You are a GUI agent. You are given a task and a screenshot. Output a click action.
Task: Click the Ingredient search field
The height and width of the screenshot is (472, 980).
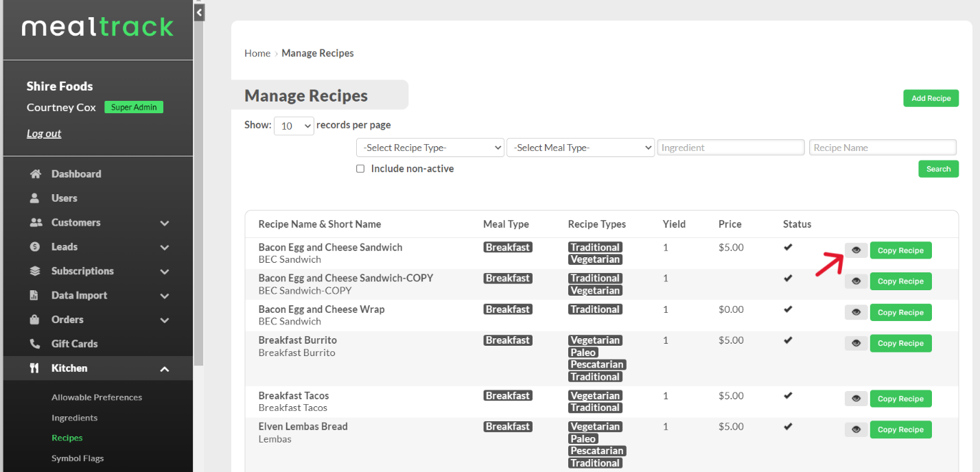(731, 147)
